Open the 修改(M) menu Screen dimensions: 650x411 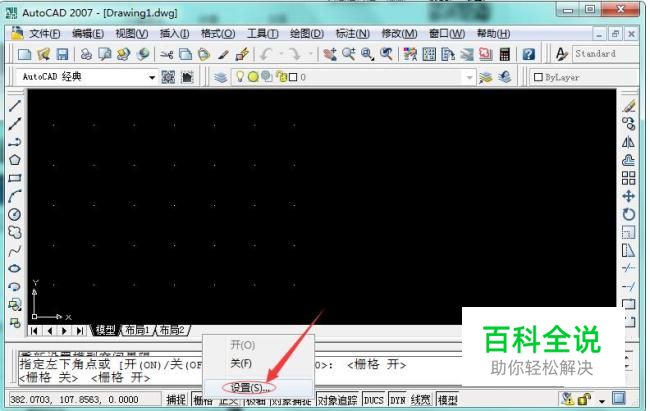click(399, 34)
